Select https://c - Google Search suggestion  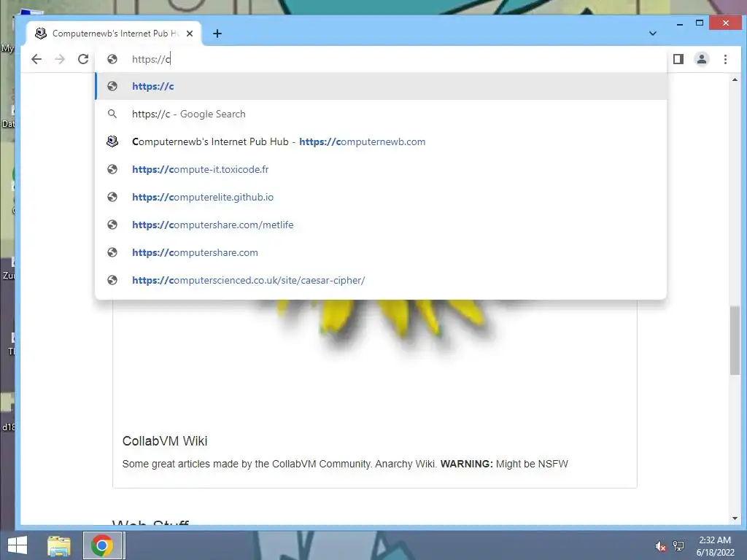tap(381, 114)
